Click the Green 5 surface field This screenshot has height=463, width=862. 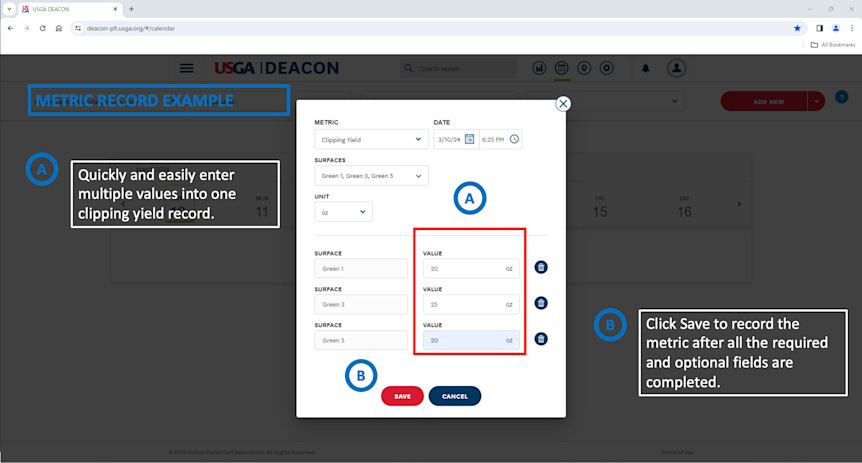pyautogui.click(x=361, y=340)
